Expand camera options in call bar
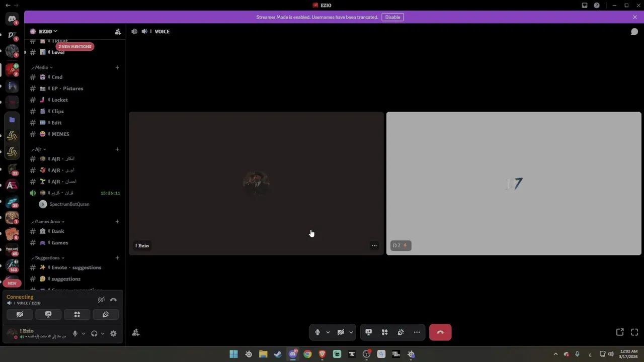Screen dimensions: 644x362 [351, 332]
